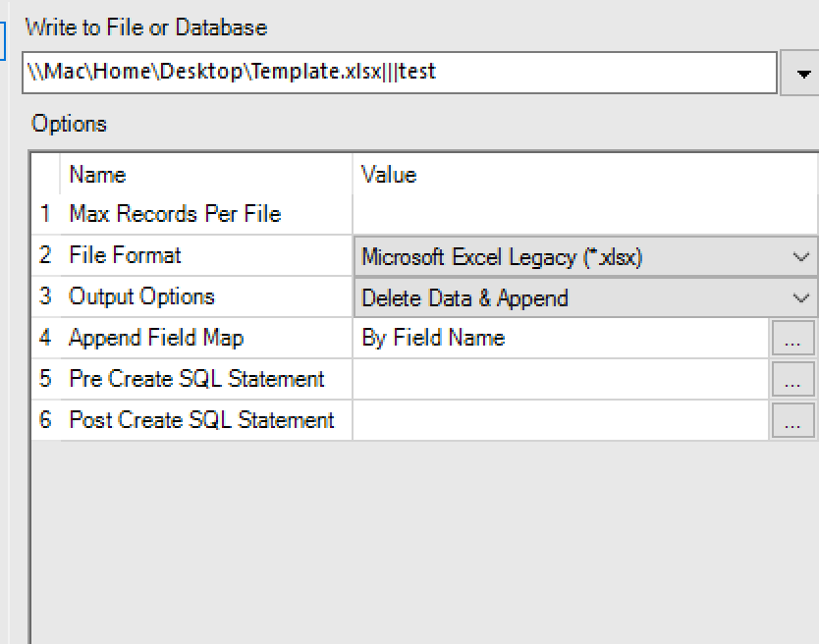Select the File Format row name
Viewport: 819px width, 644px height.
[x=125, y=256]
